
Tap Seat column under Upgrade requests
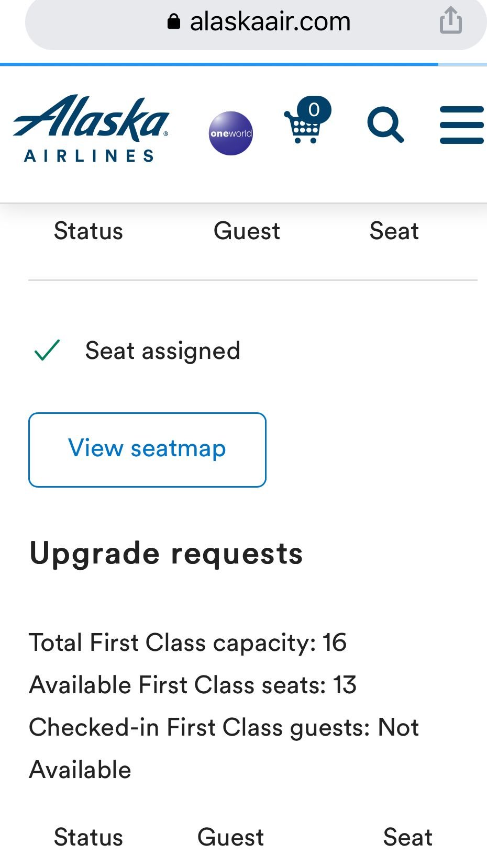(407, 837)
